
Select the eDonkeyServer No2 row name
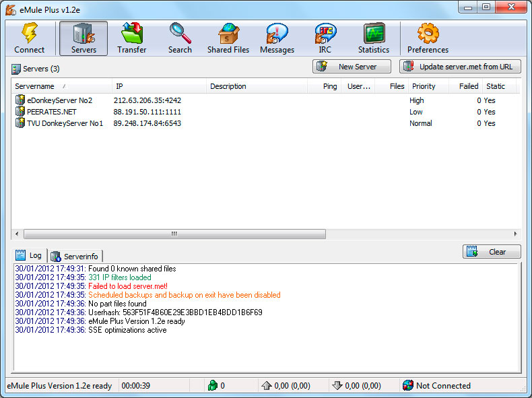point(60,100)
